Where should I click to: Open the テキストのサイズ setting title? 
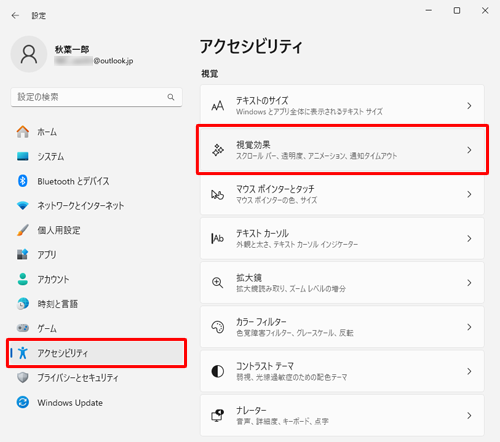click(262, 101)
